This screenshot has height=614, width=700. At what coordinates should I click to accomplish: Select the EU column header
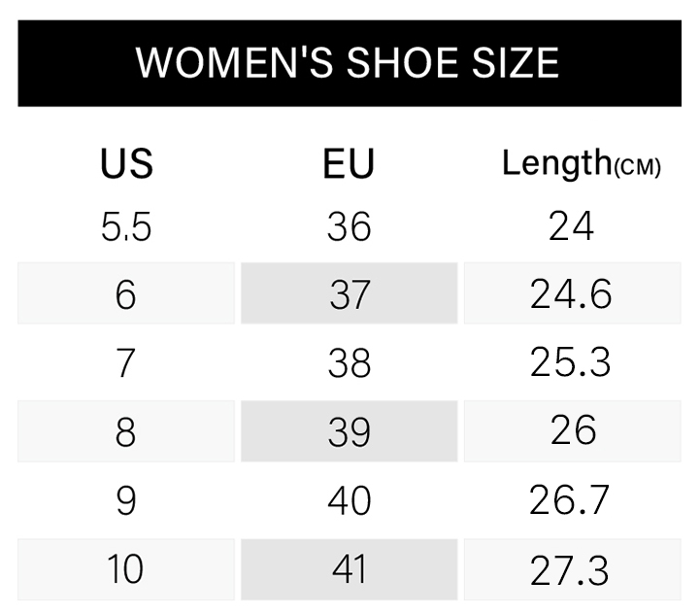click(349, 164)
